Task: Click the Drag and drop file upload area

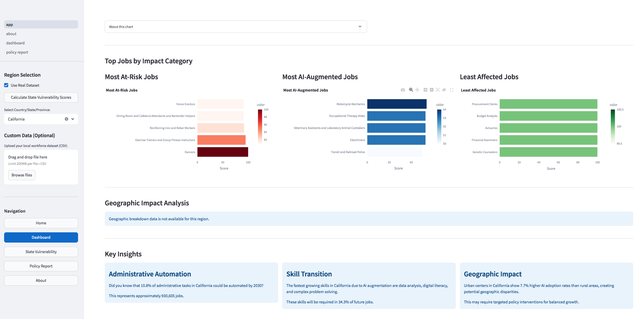Action: 41,160
